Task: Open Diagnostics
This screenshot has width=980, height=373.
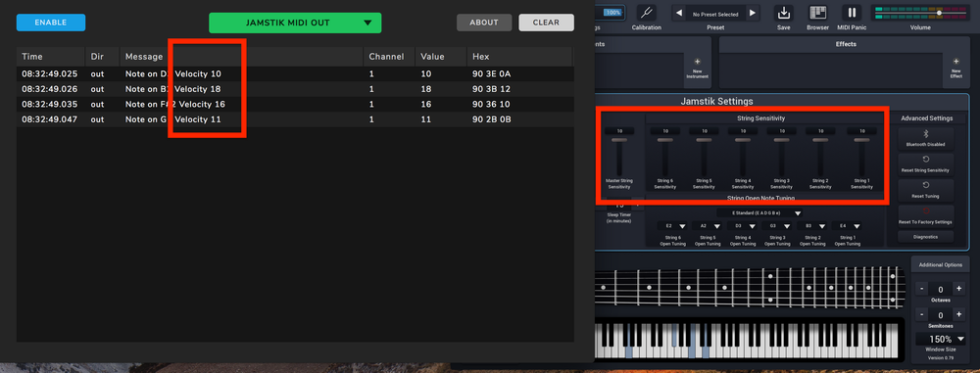Action: pyautogui.click(x=926, y=236)
